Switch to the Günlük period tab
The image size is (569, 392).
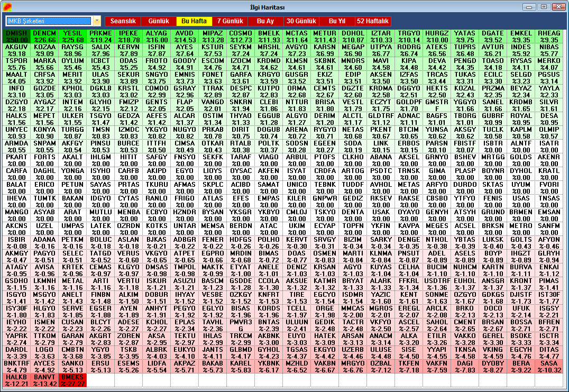pyautogui.click(x=159, y=21)
